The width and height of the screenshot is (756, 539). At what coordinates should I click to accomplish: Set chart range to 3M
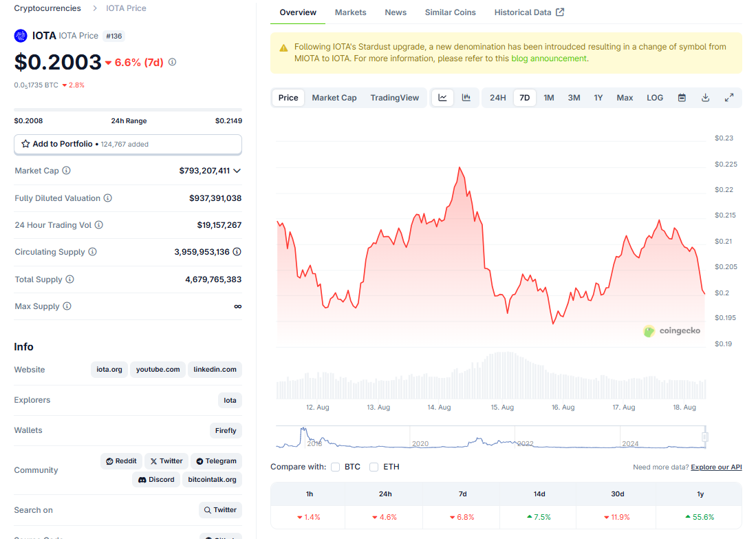click(574, 98)
